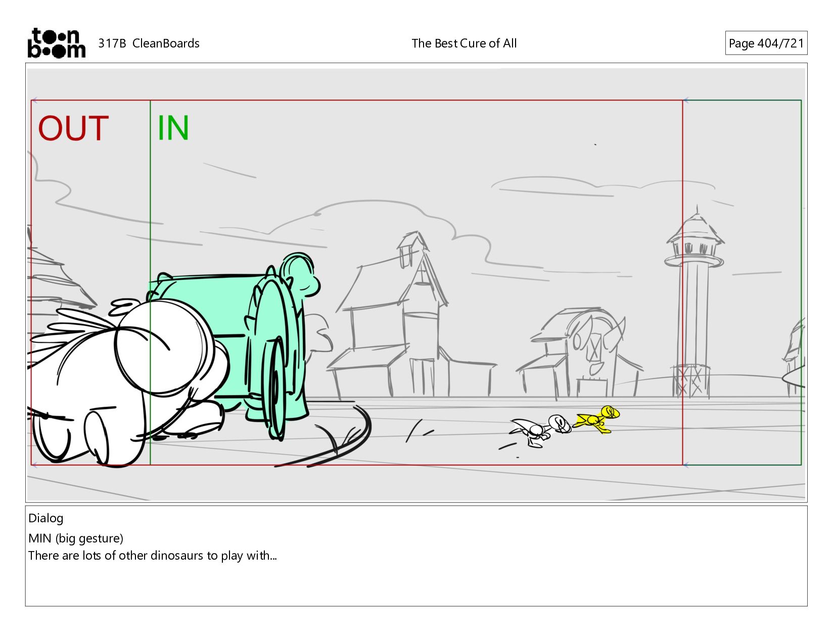Click the 'Dialog' heading

[x=46, y=518]
